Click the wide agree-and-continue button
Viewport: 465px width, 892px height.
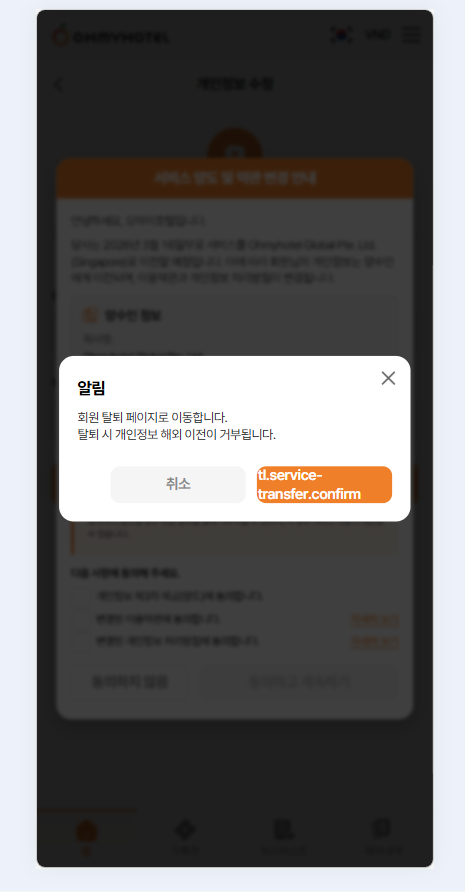click(299, 682)
